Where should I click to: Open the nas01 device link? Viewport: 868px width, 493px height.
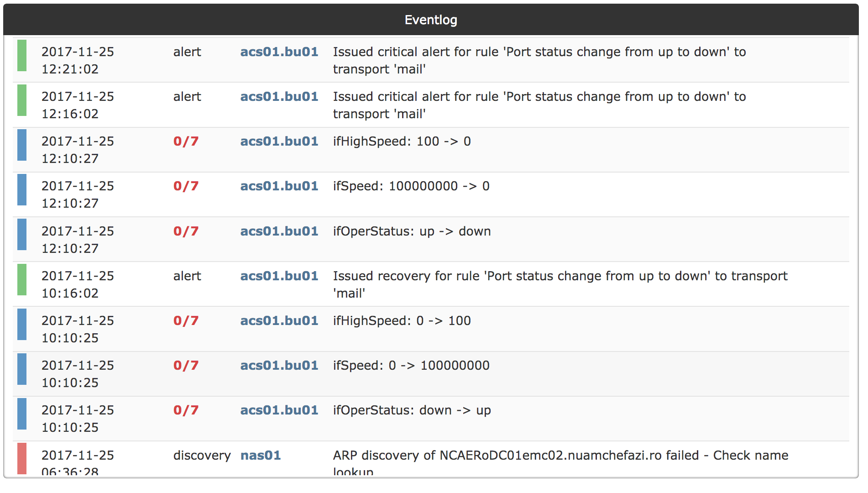[261, 456]
